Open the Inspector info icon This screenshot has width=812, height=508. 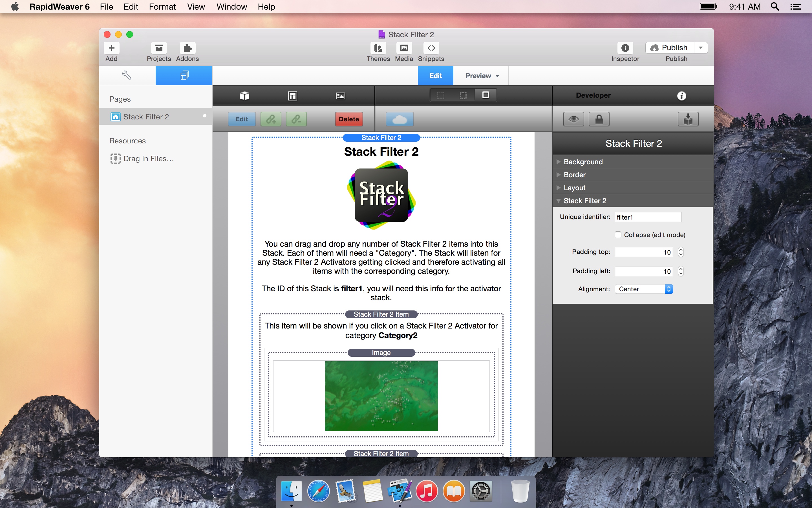pos(625,48)
